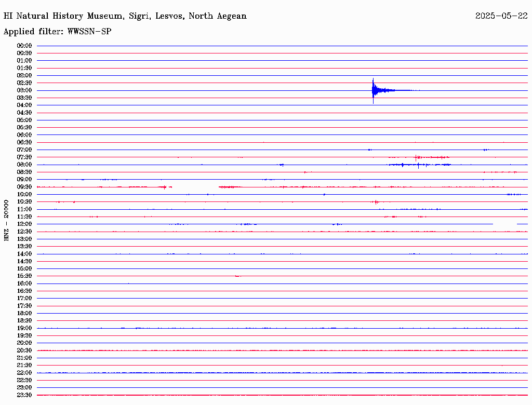
Task: Select the 05:00 time label
Action: click(x=24, y=120)
